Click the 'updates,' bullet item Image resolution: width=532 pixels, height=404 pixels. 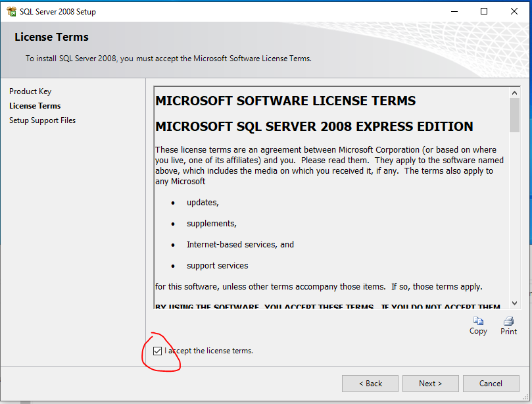(x=203, y=203)
